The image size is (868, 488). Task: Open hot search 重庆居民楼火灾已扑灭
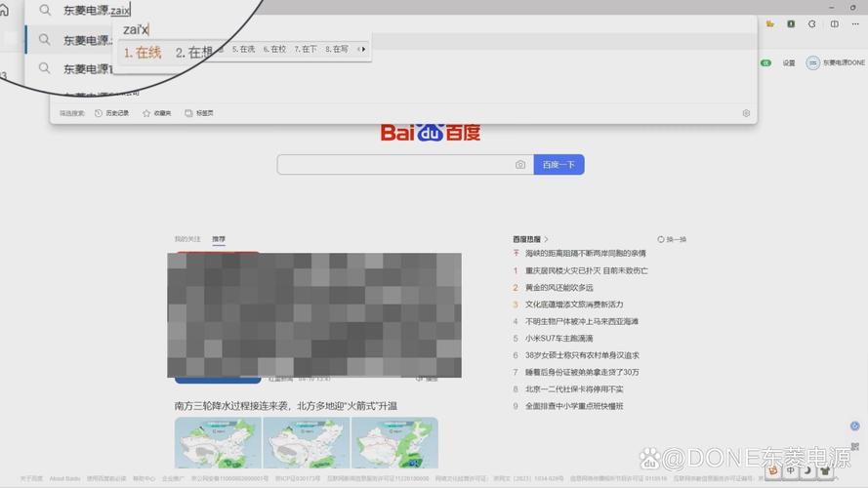tap(586, 270)
